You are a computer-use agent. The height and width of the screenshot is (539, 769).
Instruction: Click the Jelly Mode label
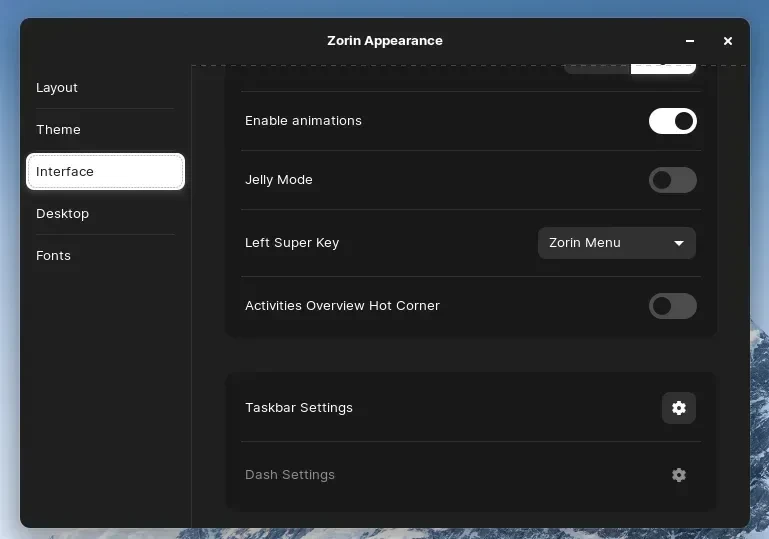tap(279, 180)
